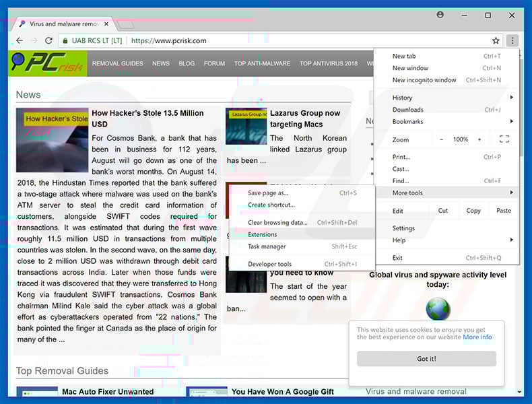Reload the page with refresh icon

pyautogui.click(x=49, y=40)
